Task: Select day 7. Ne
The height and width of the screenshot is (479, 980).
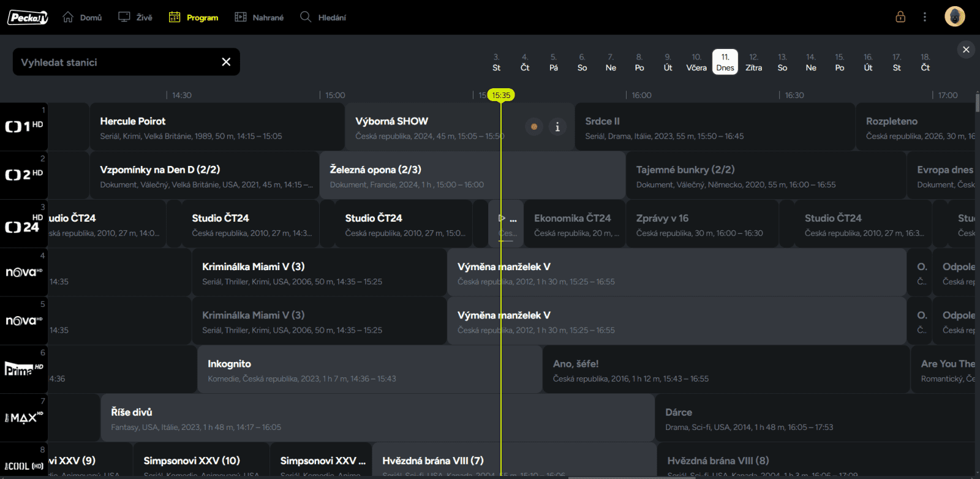Action: [611, 62]
